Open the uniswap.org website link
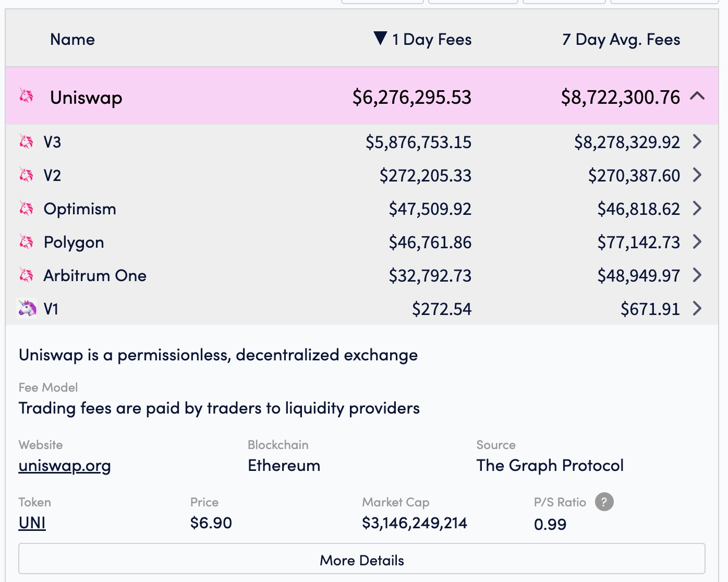Screen dimensions: 728x582 pyautogui.click(x=65, y=466)
